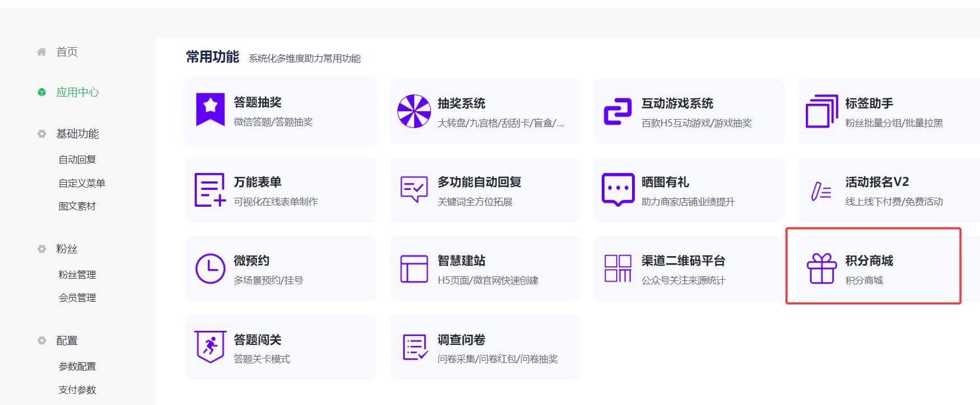The width and height of the screenshot is (980, 405).
Task: Click the layout icon for 智慧建站
Action: [x=414, y=269]
